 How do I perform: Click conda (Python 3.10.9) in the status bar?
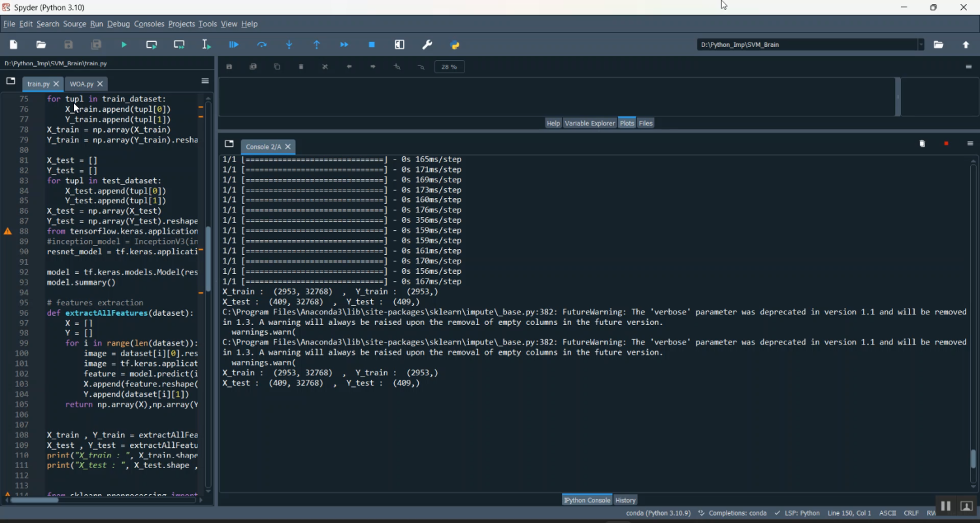tap(658, 513)
